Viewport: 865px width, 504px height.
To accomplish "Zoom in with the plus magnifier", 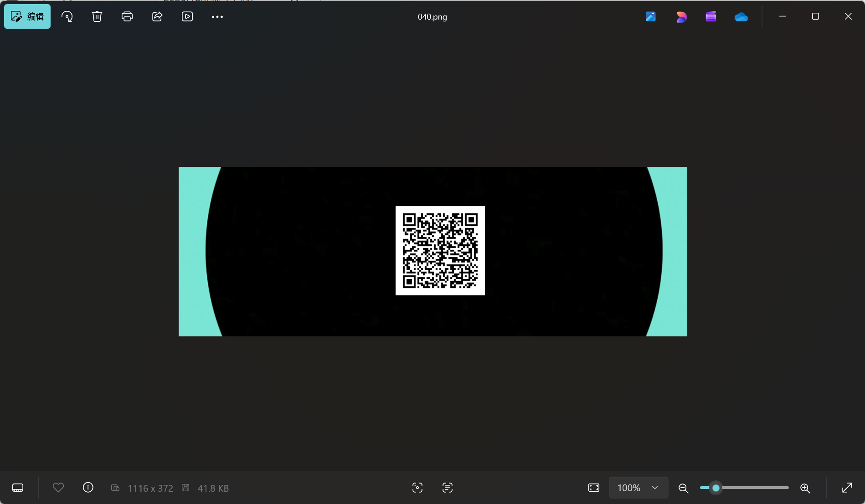I will 805,488.
